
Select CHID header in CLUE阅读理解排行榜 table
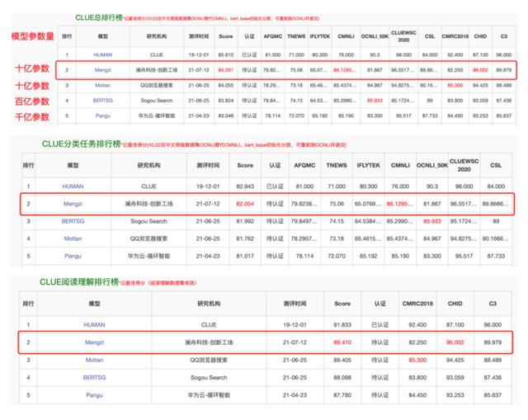455,304
